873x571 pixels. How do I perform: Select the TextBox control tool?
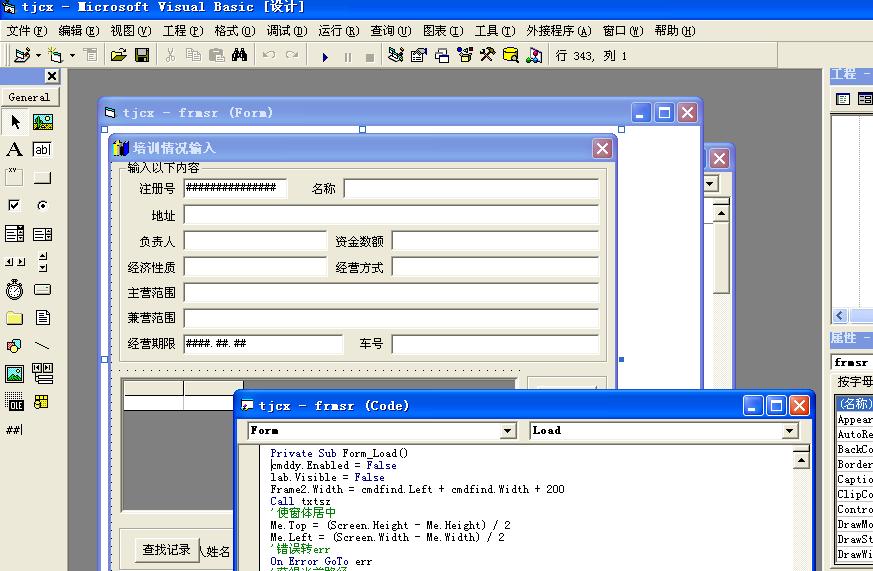coord(43,150)
